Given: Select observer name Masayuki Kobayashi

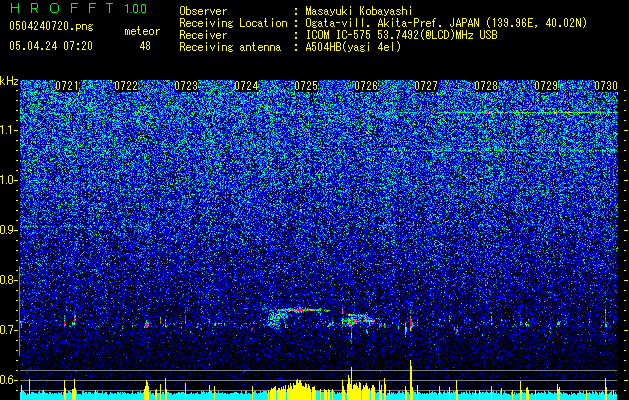Looking at the screenshot, I should coord(359,11).
